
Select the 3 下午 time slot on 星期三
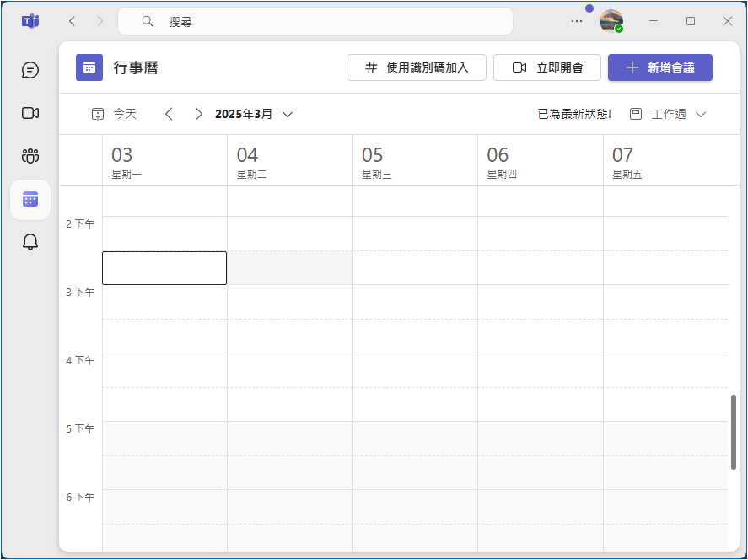pyautogui.click(x=415, y=302)
